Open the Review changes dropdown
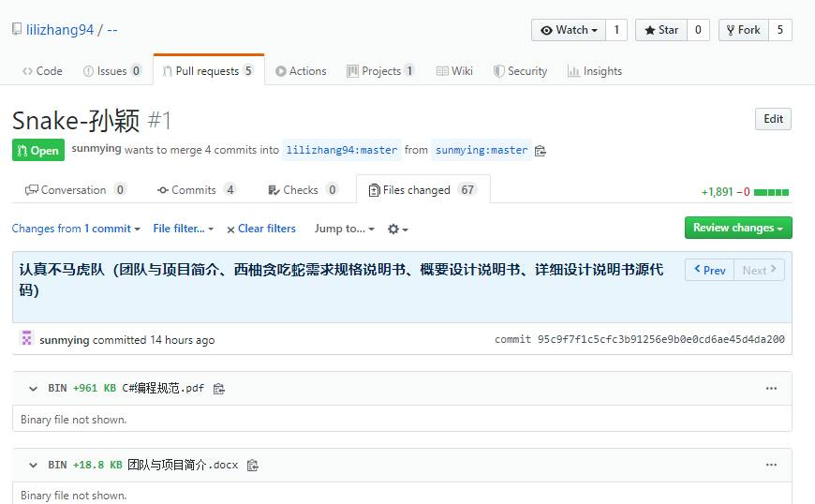 (x=738, y=228)
